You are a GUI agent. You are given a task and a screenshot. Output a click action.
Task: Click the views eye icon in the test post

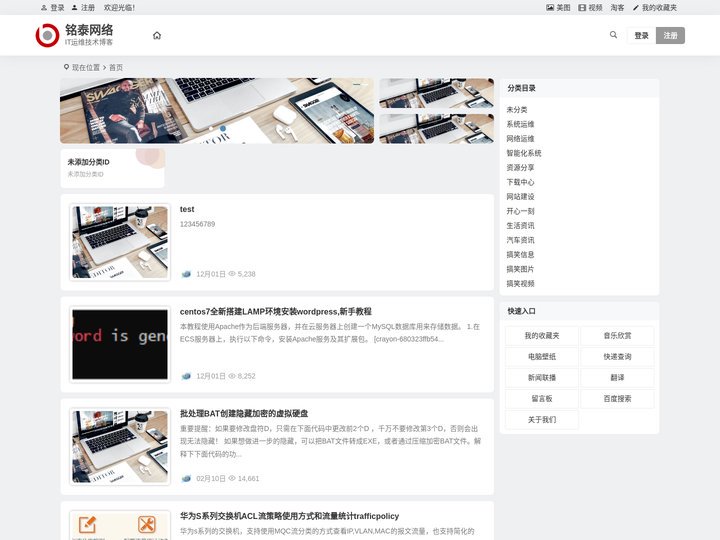click(x=232, y=274)
